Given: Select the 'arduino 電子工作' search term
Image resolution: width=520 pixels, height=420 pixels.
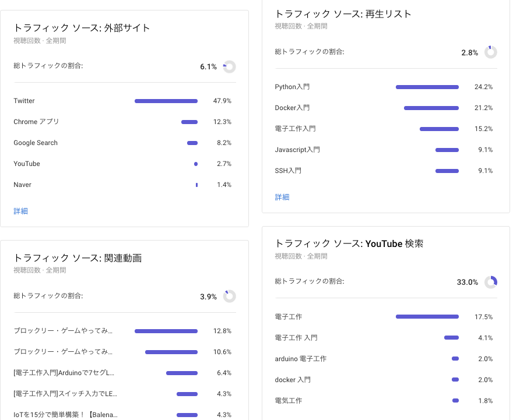Looking at the screenshot, I should tap(300, 359).
